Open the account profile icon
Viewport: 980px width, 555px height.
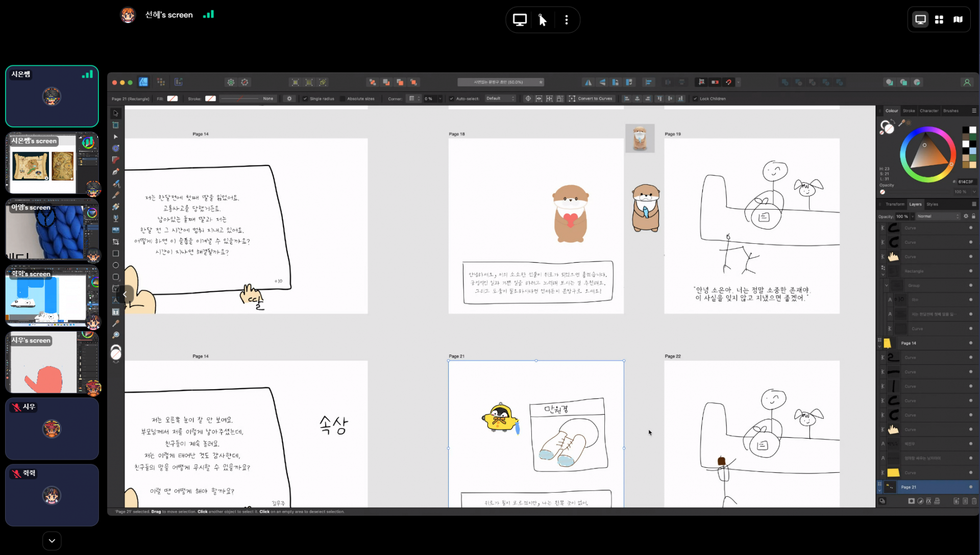coord(967,82)
